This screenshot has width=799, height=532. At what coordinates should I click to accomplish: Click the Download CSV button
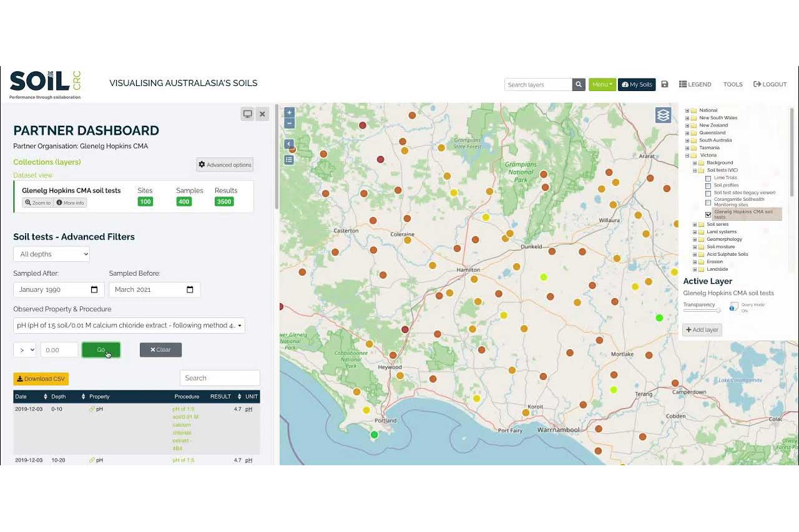(x=41, y=379)
